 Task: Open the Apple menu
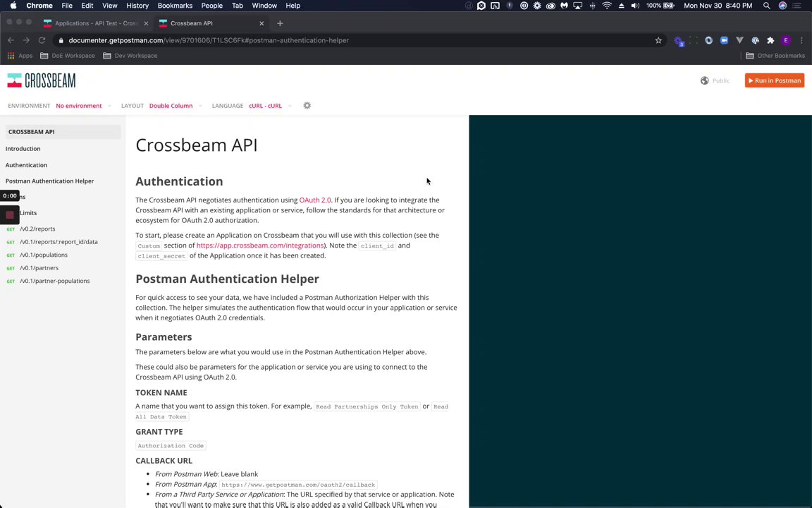point(13,6)
